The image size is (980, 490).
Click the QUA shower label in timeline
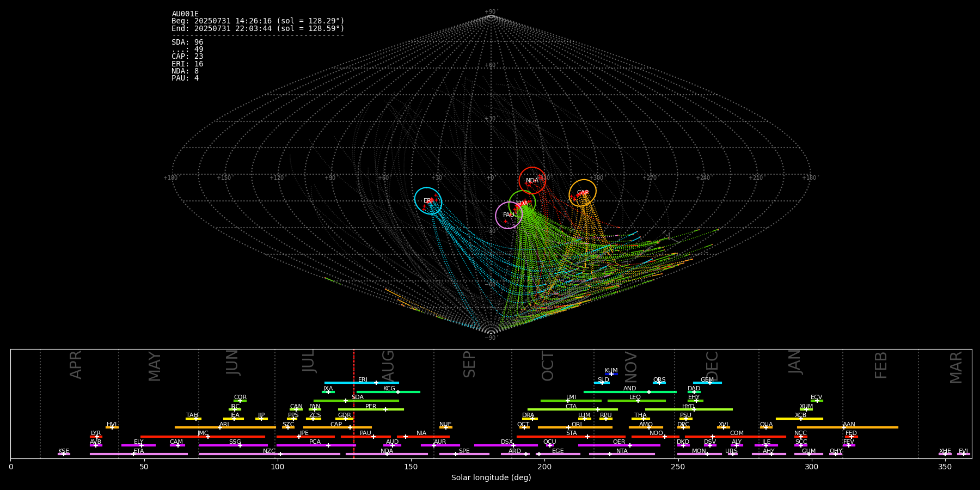[x=766, y=425]
